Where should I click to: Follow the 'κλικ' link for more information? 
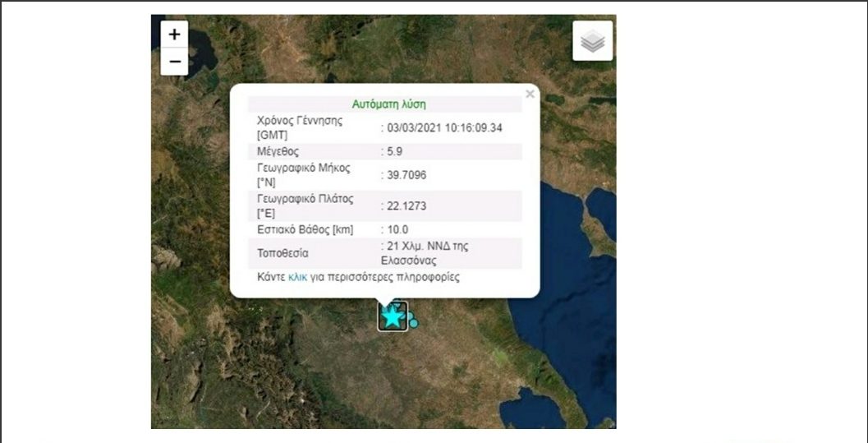click(297, 277)
